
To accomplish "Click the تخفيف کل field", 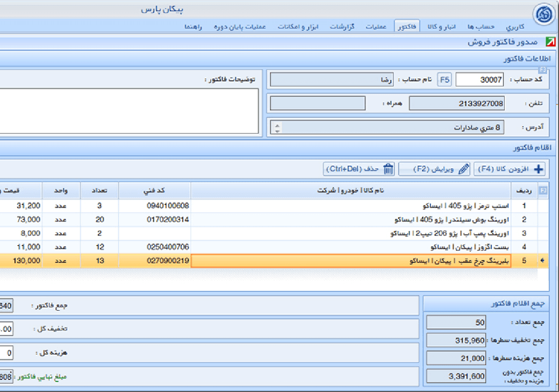I will [x=6, y=329].
